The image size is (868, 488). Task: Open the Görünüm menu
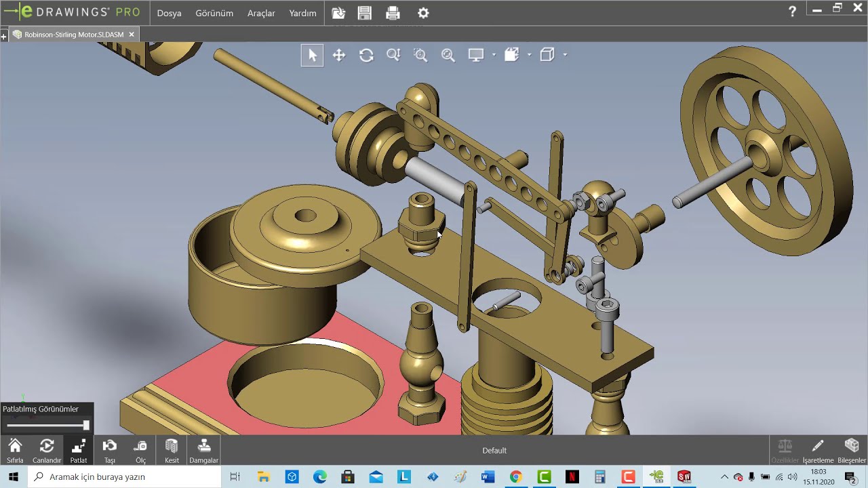(x=214, y=13)
